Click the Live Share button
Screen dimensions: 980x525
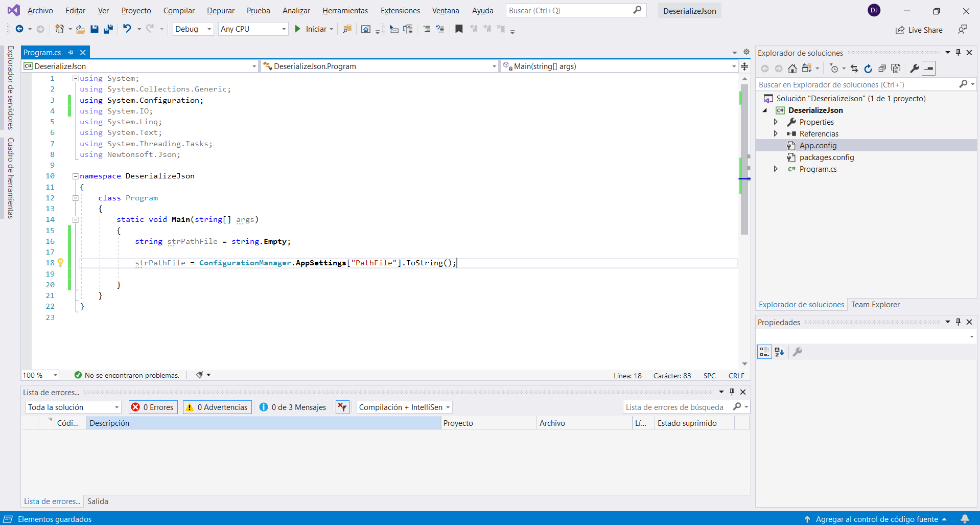tap(919, 30)
